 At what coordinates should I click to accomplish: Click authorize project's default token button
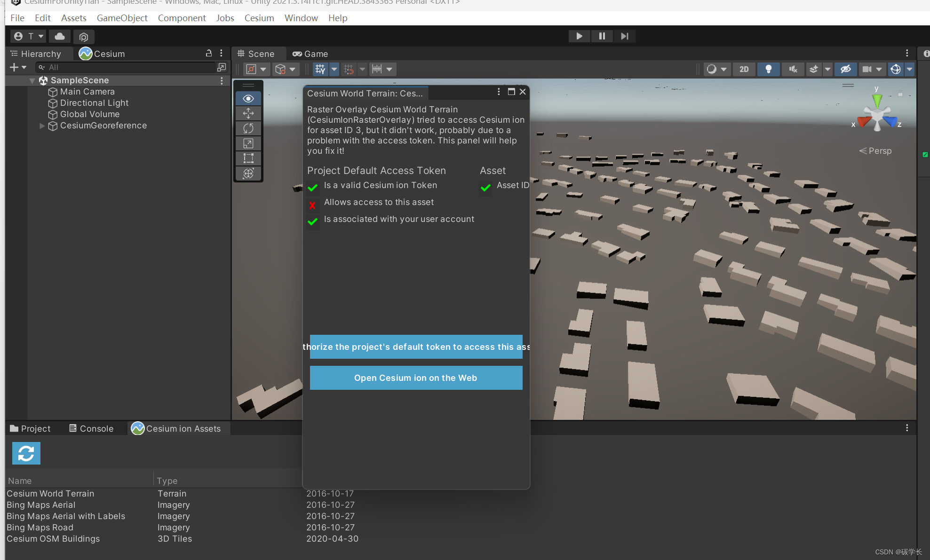(416, 347)
